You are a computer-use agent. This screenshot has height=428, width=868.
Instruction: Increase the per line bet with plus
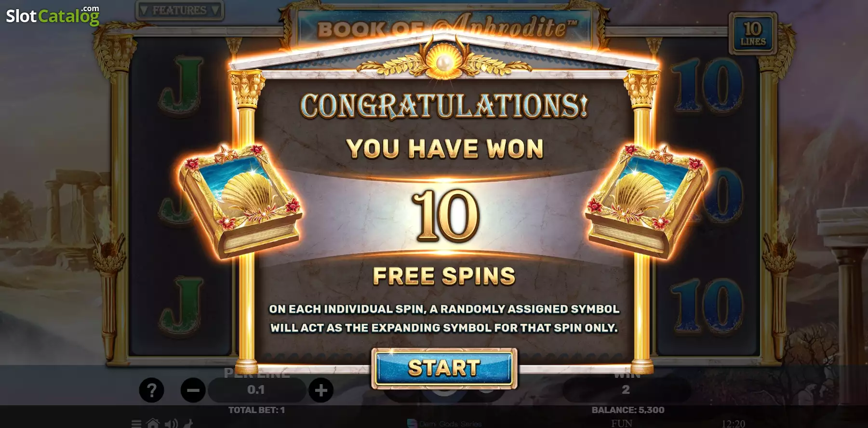[321, 390]
